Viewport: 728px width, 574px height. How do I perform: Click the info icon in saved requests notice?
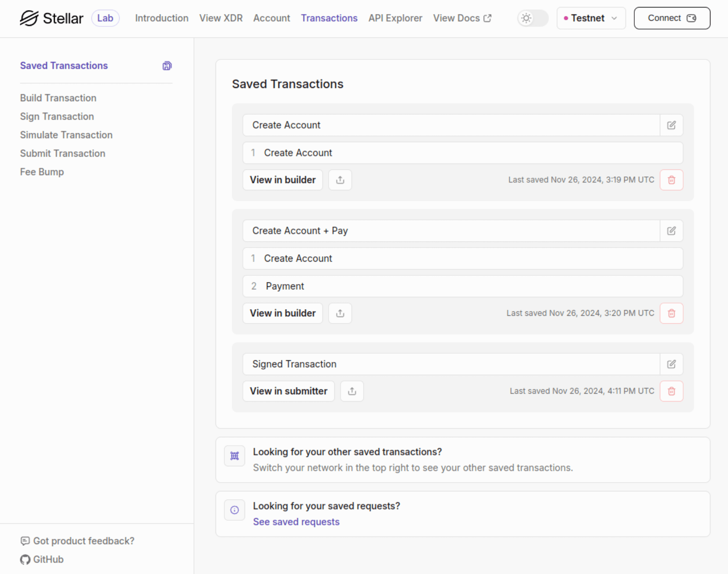click(x=234, y=510)
